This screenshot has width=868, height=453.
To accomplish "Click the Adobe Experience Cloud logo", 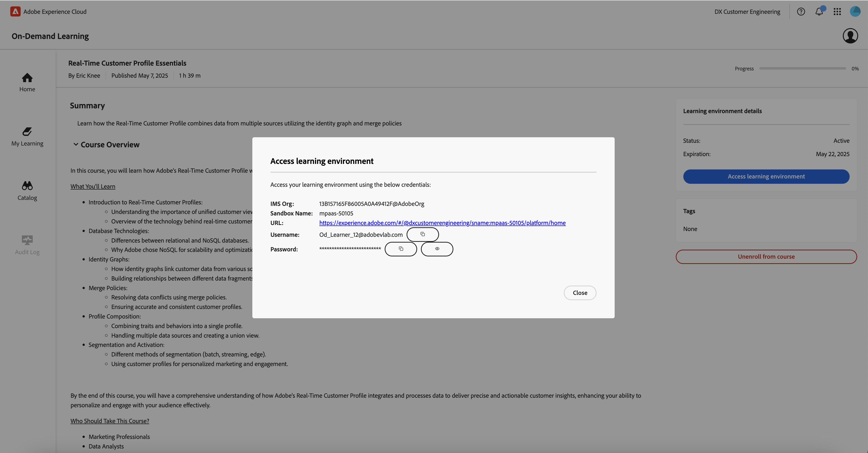I will pyautogui.click(x=15, y=12).
